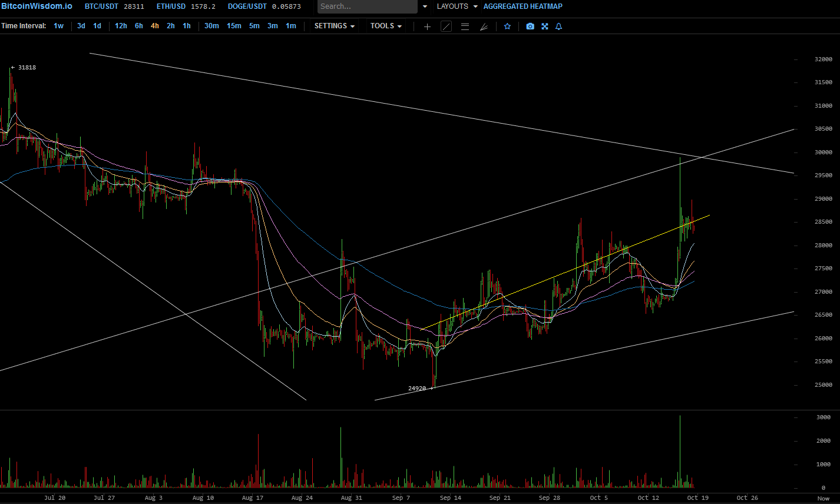Toggle fullscreen with the expand icon
Viewport: 840px width, 504px height.
pyautogui.click(x=545, y=26)
